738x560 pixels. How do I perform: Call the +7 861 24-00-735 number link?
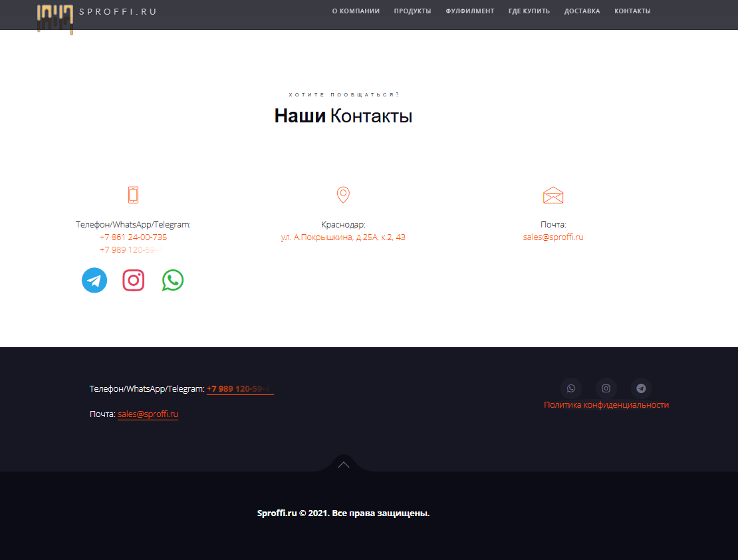pyautogui.click(x=133, y=237)
